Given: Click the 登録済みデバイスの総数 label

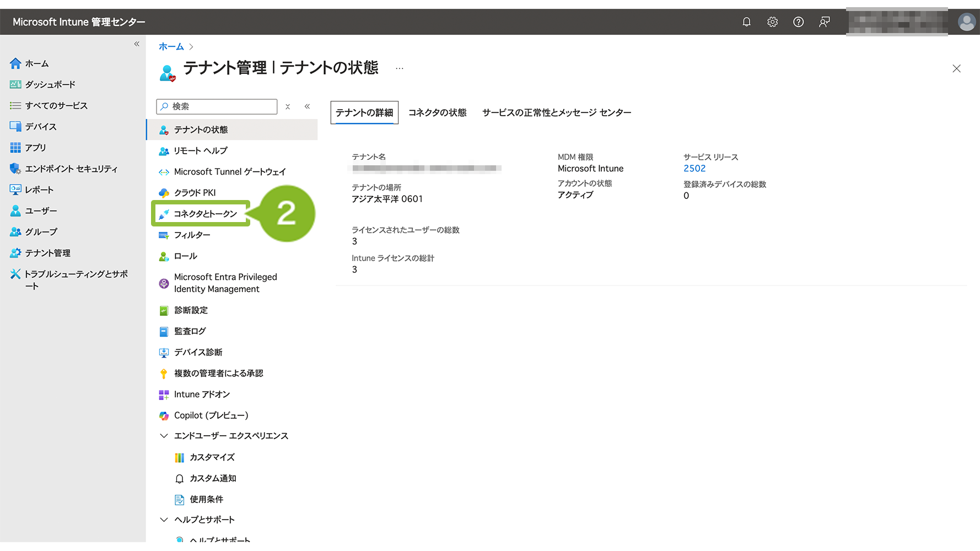Looking at the screenshot, I should click(x=725, y=185).
